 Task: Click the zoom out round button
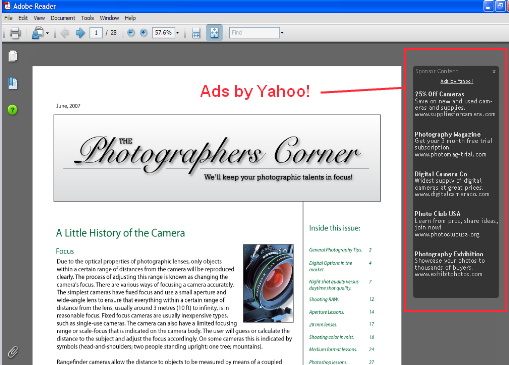[x=131, y=33]
